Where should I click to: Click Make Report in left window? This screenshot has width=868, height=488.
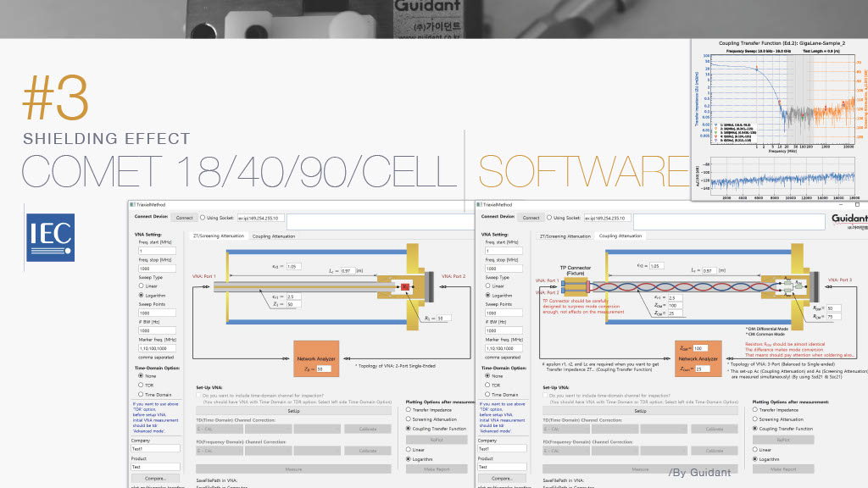click(437, 469)
